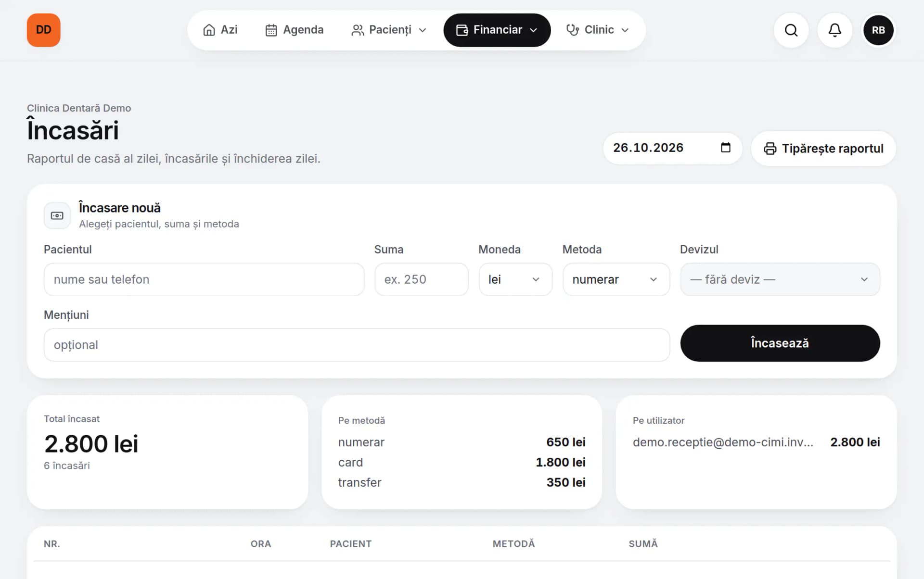Screen dimensions: 924x579
Task: Click transfer 350 lei amount
Action: coord(565,482)
